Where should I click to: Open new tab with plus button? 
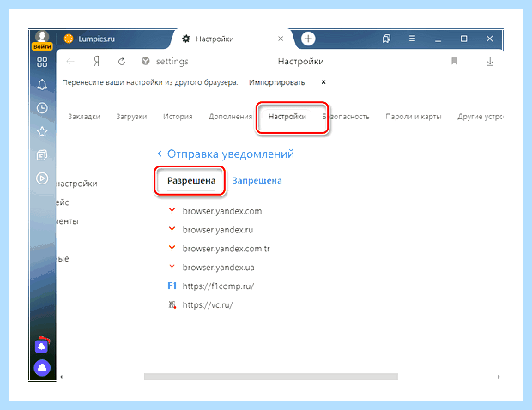308,39
